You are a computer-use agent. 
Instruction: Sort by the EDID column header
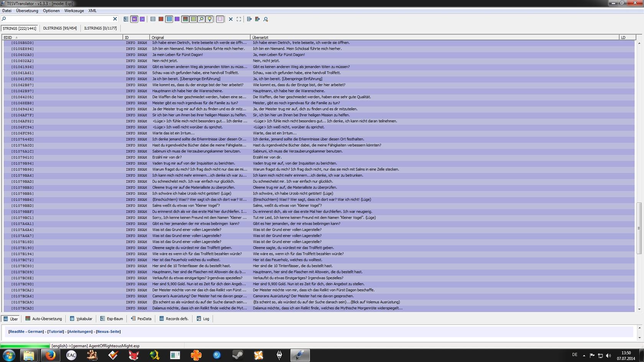click(x=8, y=38)
